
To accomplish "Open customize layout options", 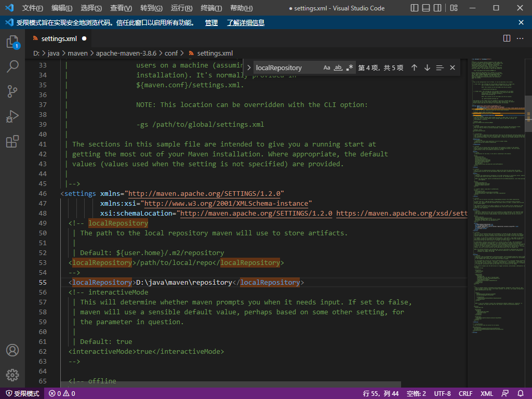I will (x=454, y=8).
